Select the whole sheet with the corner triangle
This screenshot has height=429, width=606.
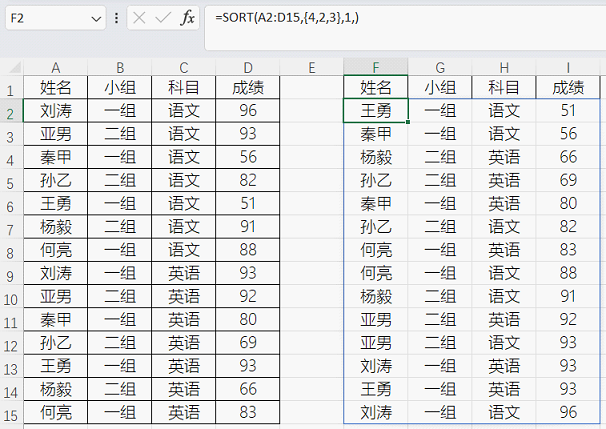[x=15, y=68]
